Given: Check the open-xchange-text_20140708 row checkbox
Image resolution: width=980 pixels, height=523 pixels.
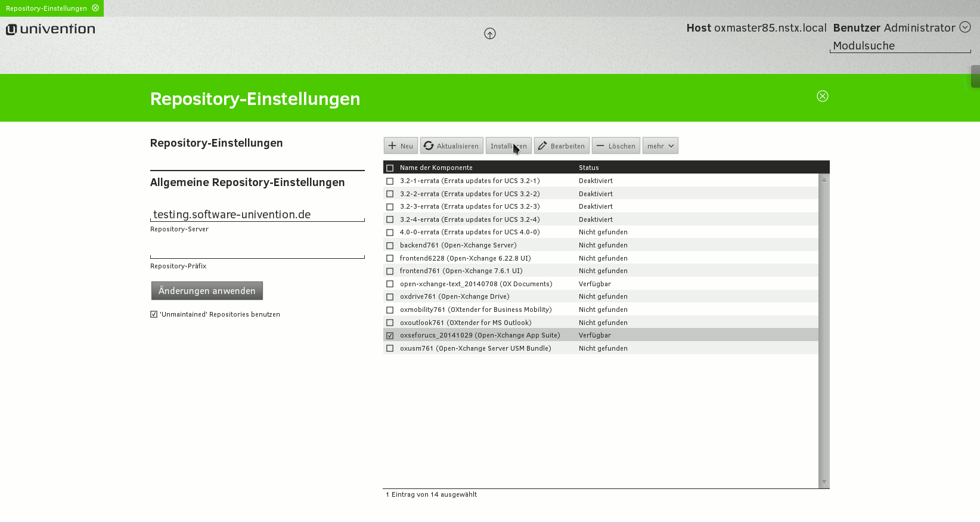Looking at the screenshot, I should pyautogui.click(x=390, y=284).
